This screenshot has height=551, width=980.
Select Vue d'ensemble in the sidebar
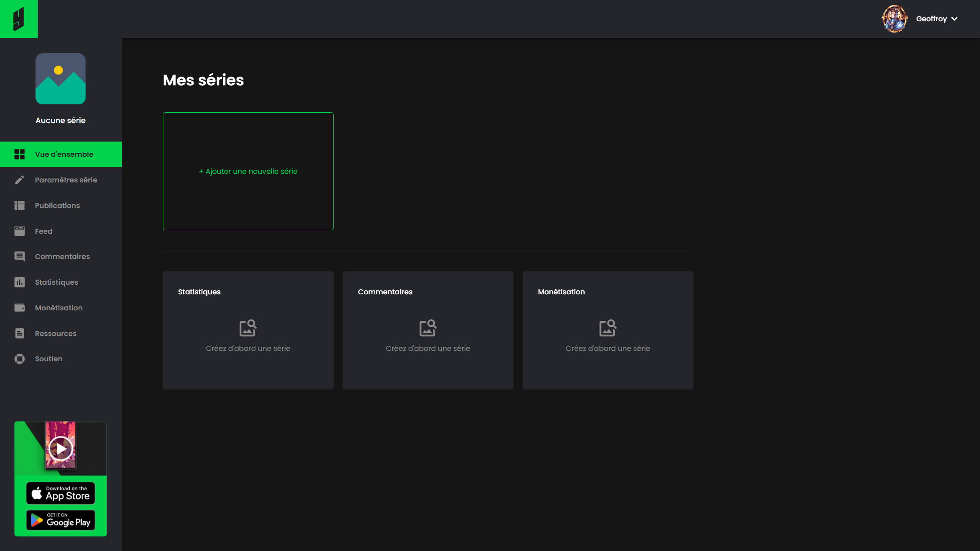coord(64,154)
